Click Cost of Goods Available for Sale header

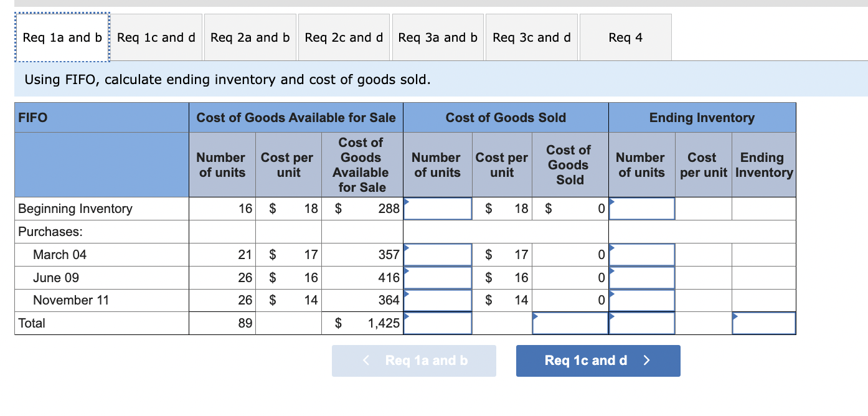pyautogui.click(x=296, y=118)
